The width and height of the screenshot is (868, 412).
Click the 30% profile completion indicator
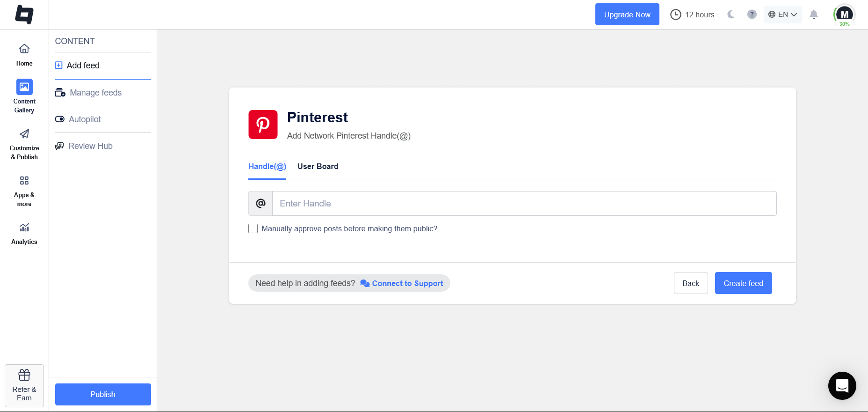[x=845, y=24]
